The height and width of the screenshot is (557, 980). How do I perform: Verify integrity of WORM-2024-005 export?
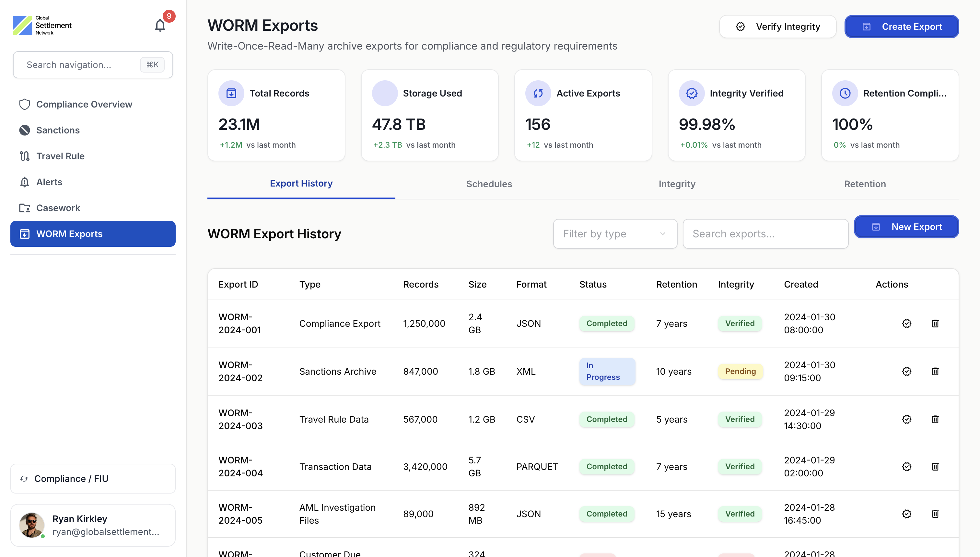(x=906, y=514)
